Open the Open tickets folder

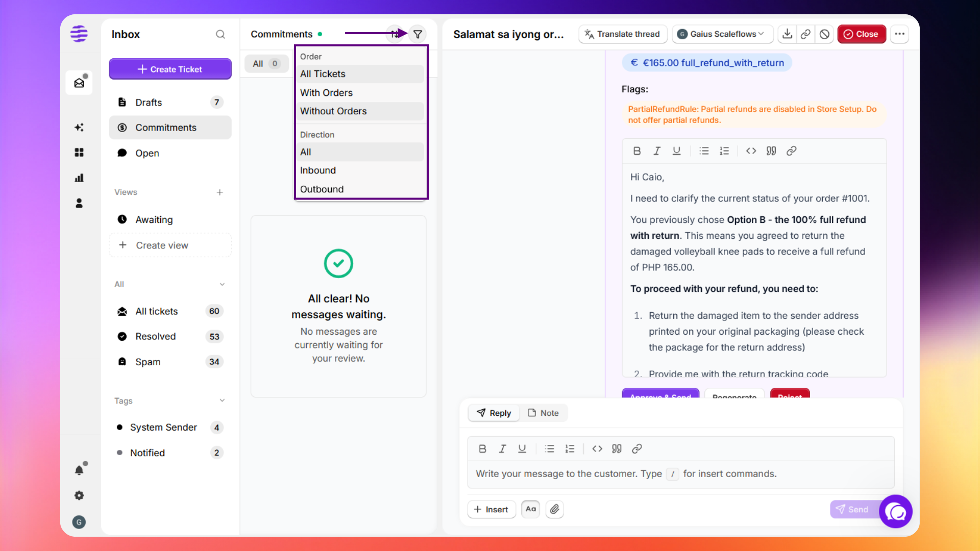[x=170, y=153]
